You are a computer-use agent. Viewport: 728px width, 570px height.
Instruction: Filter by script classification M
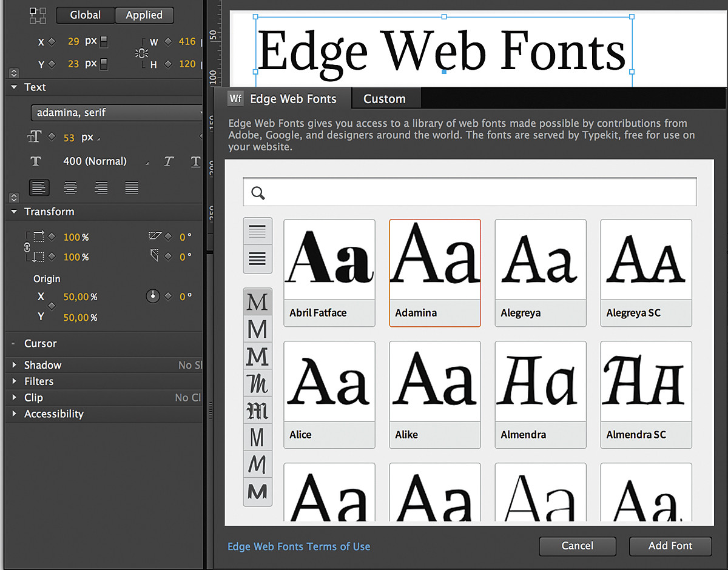[257, 383]
